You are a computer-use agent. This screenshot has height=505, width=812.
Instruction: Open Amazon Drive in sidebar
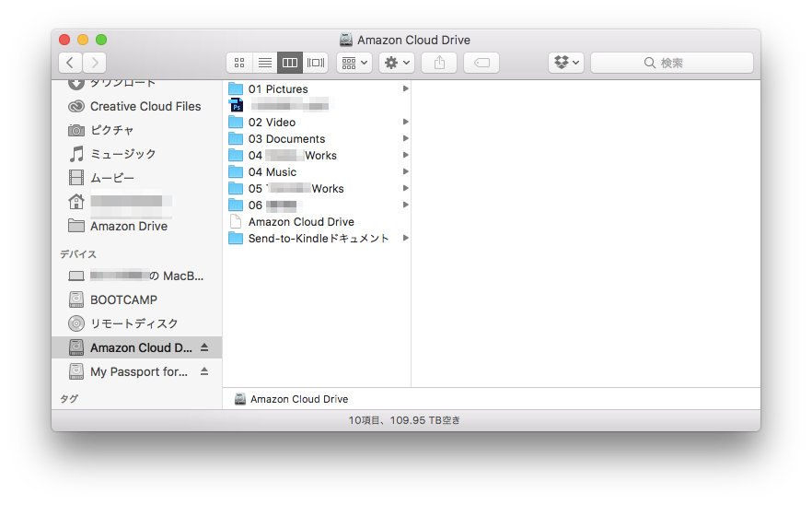[136, 226]
